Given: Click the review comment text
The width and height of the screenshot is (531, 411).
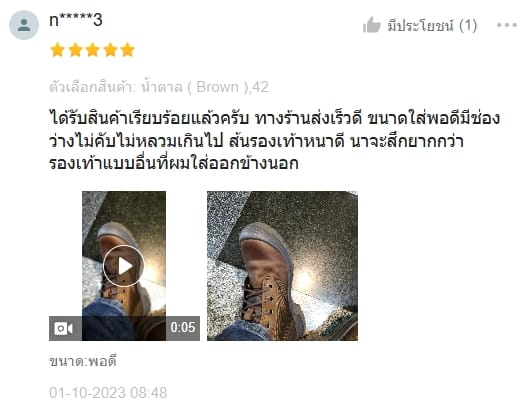Looking at the screenshot, I should 275,141.
